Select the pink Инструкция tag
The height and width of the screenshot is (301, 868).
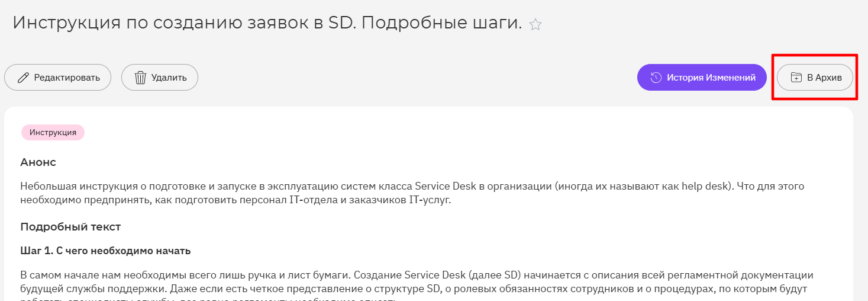pyautogui.click(x=53, y=133)
